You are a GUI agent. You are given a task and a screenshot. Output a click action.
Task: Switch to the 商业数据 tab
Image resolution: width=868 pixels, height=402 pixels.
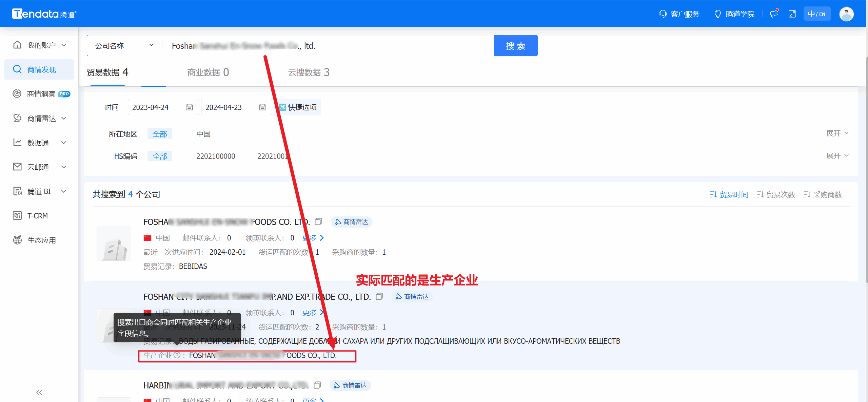click(208, 72)
